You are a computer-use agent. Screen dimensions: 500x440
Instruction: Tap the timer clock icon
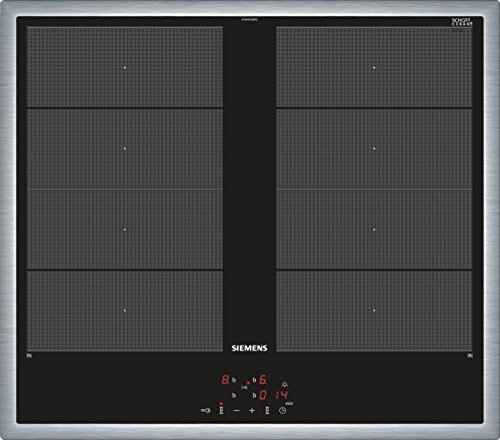[283, 411]
